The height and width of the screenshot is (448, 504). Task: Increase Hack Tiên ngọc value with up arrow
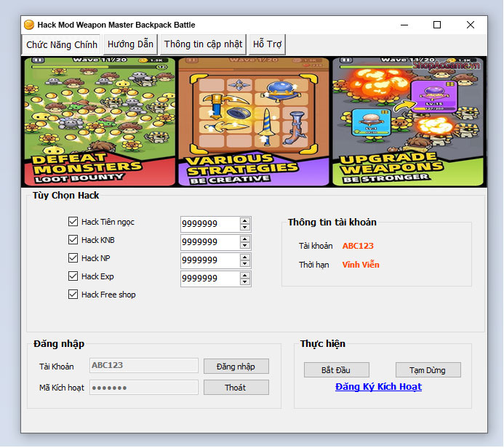(245, 221)
